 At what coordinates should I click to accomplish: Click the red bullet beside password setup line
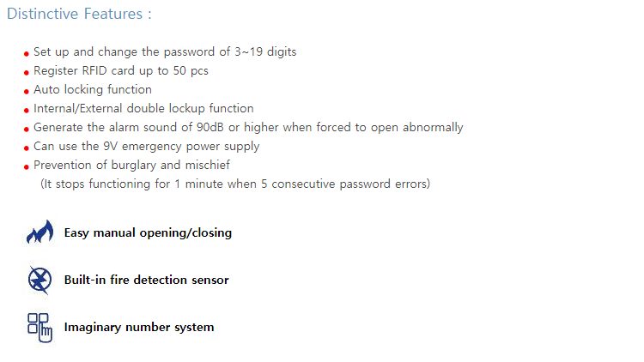pos(27,54)
